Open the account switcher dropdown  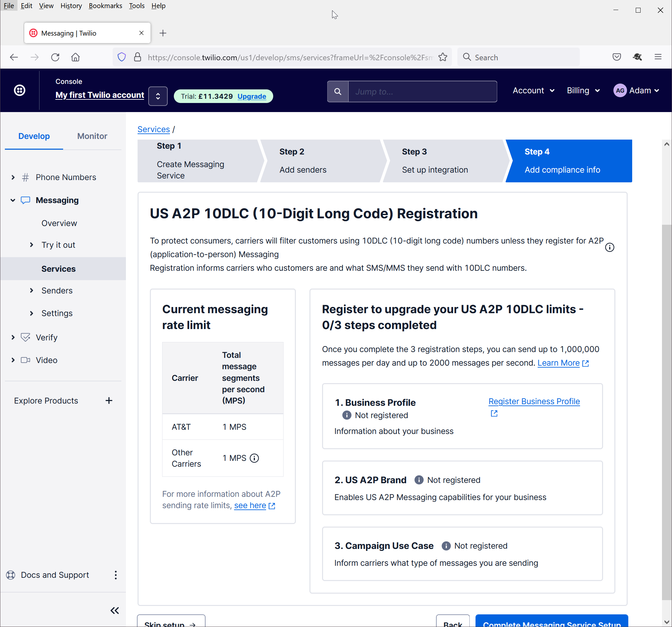[x=158, y=96]
